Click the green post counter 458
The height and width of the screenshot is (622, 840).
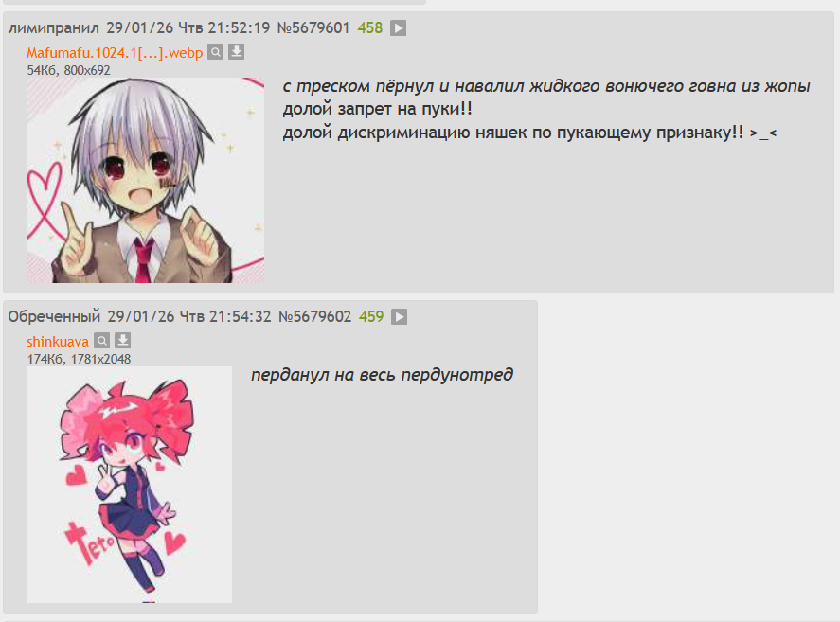(x=370, y=27)
